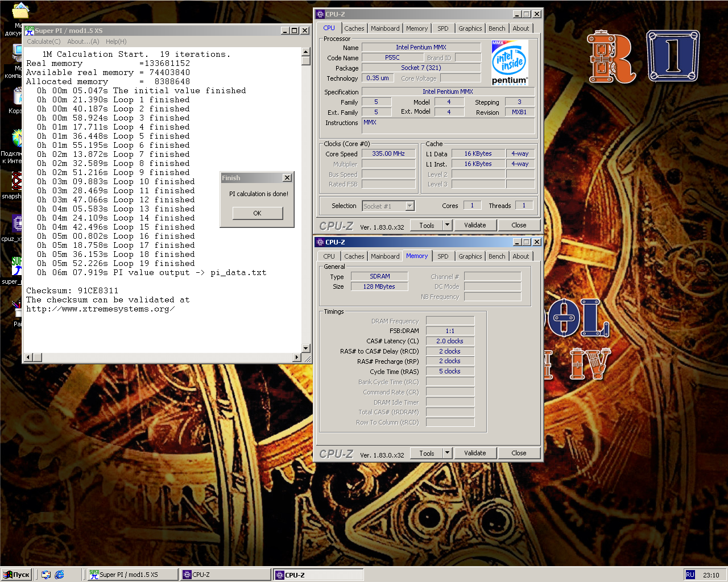The width and height of the screenshot is (728, 582).
Task: Click Validate in lower CPU-Z window
Action: (475, 453)
